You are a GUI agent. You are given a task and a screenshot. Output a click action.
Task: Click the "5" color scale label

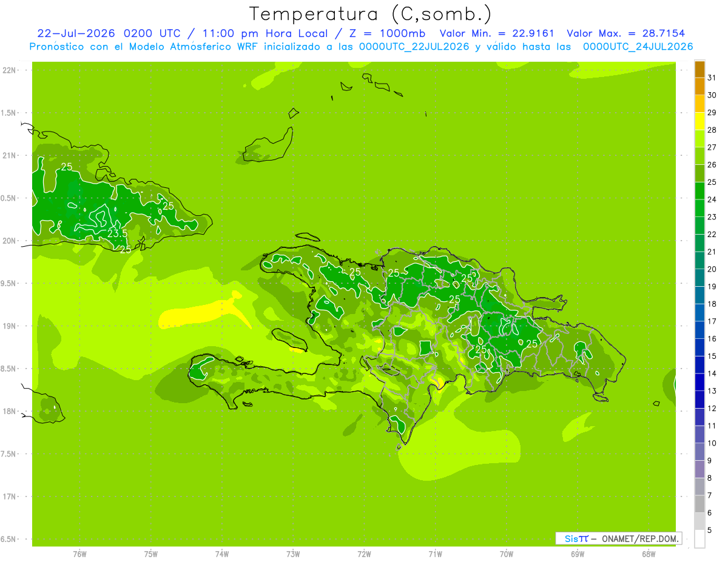pyautogui.click(x=709, y=530)
